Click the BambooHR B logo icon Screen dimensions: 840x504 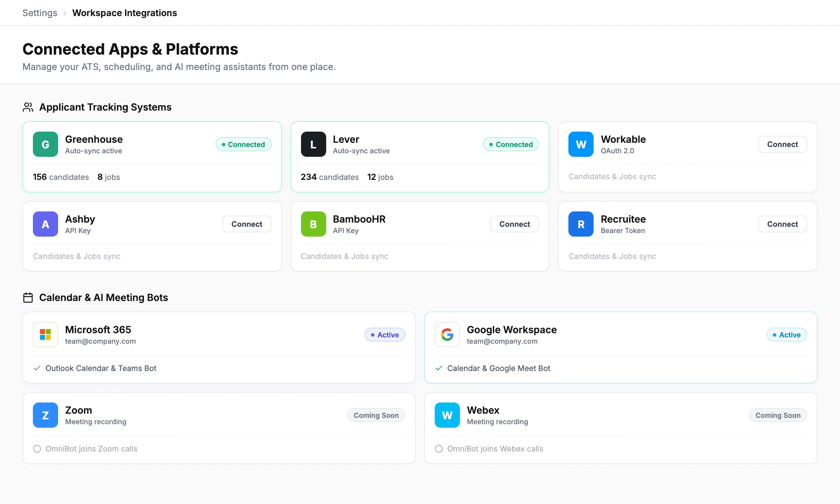click(313, 224)
